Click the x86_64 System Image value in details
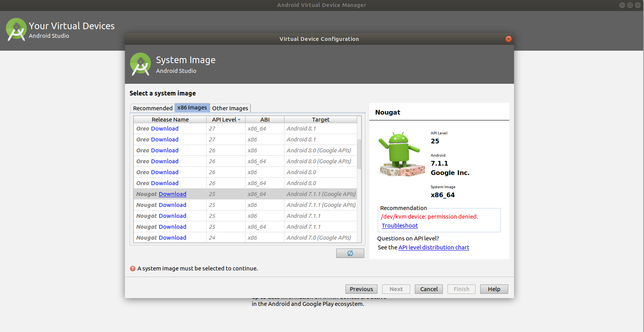 [442, 195]
